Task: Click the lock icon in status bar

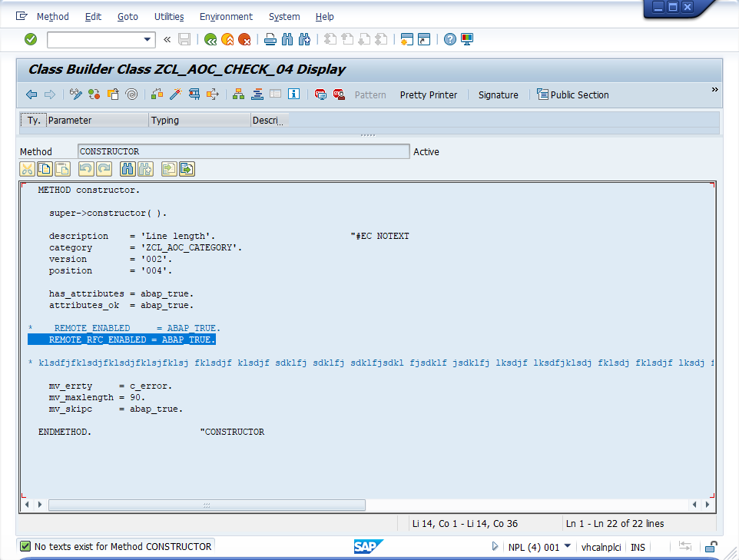Action: pos(711,546)
